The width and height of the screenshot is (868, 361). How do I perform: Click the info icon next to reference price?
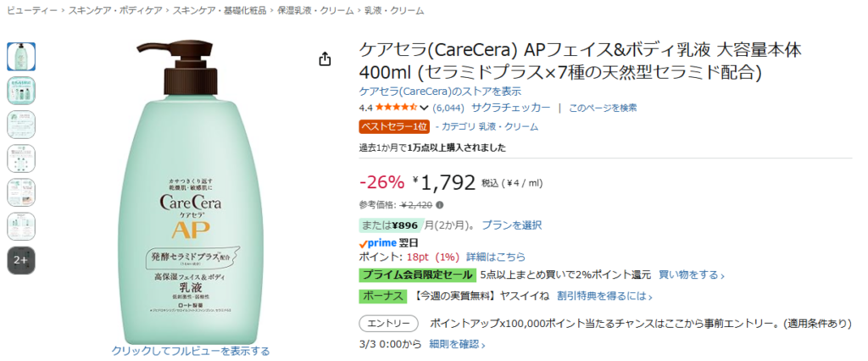[440, 205]
